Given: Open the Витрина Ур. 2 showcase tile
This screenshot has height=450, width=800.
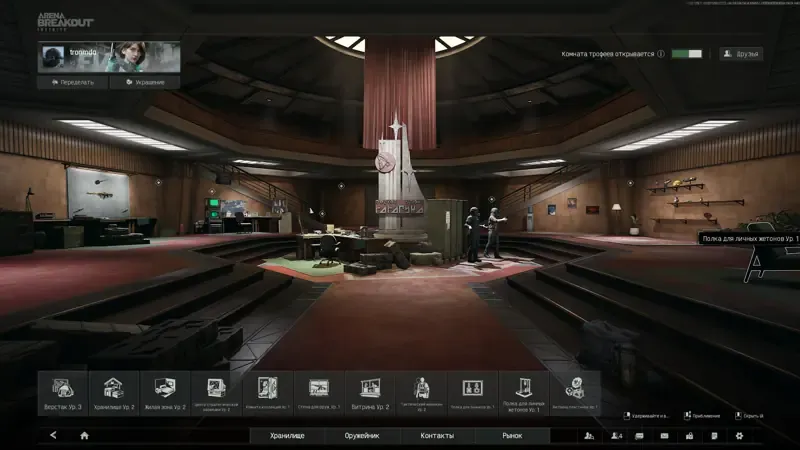Looking at the screenshot, I should click(370, 393).
